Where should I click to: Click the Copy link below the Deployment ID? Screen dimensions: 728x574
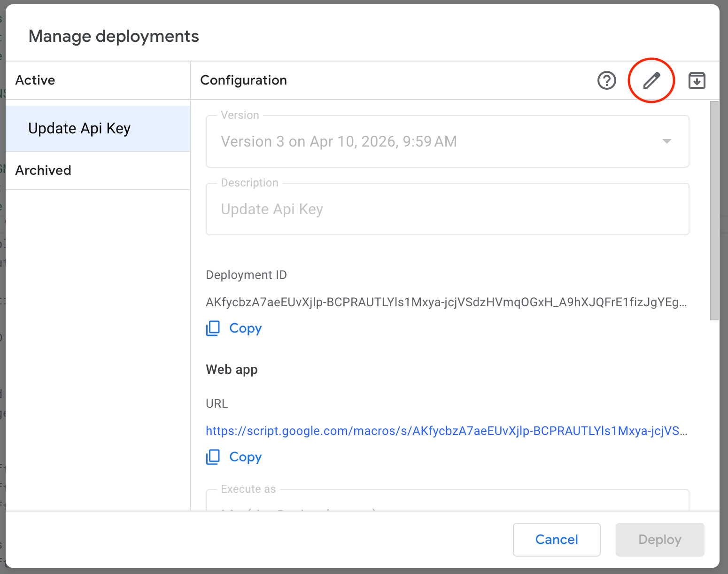pos(245,328)
